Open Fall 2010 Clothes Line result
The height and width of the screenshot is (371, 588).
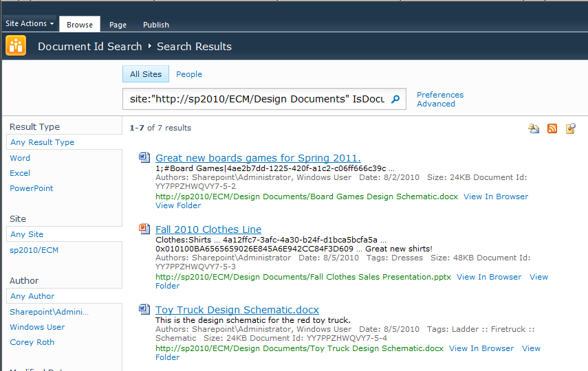208,229
